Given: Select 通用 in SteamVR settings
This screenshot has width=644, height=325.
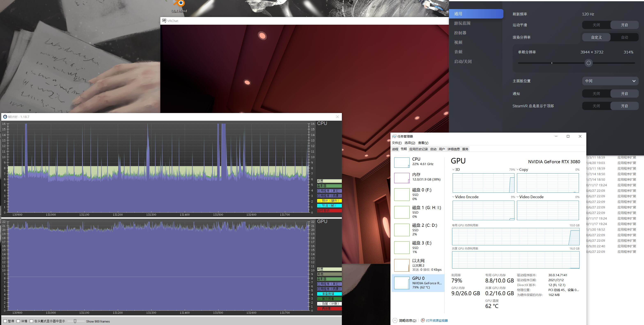Looking at the screenshot, I should [476, 14].
